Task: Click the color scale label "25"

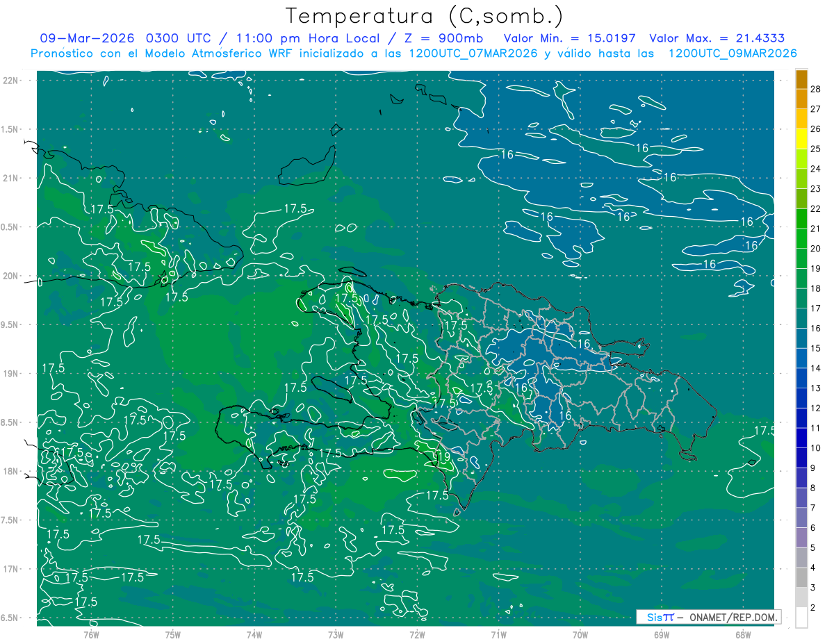Action: pos(816,149)
